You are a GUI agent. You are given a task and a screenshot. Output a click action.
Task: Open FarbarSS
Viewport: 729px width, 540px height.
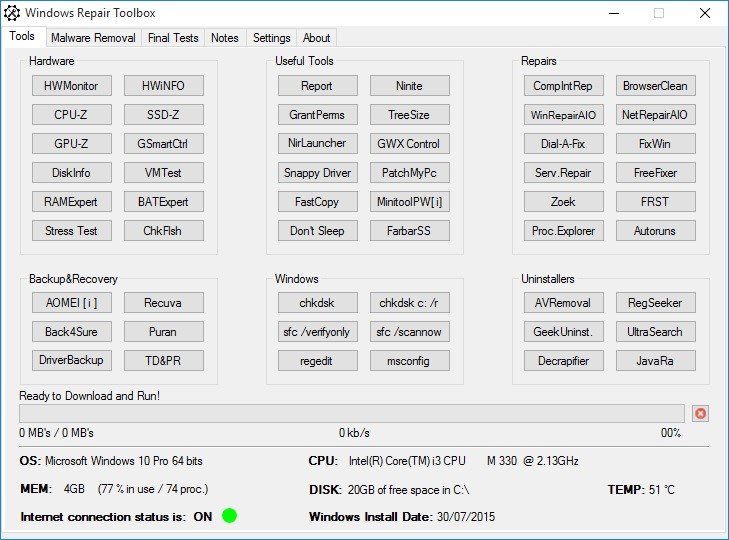[410, 231]
